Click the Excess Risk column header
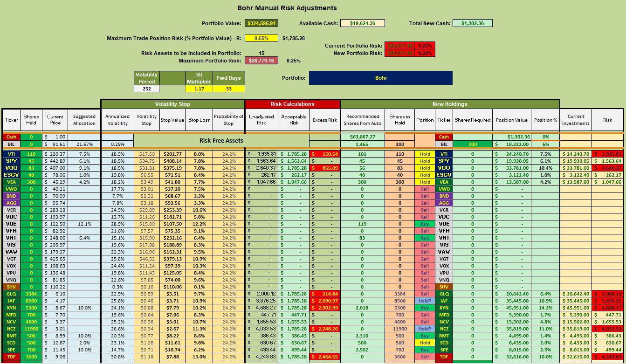Viewport: 626px width, 364px height. (325, 120)
